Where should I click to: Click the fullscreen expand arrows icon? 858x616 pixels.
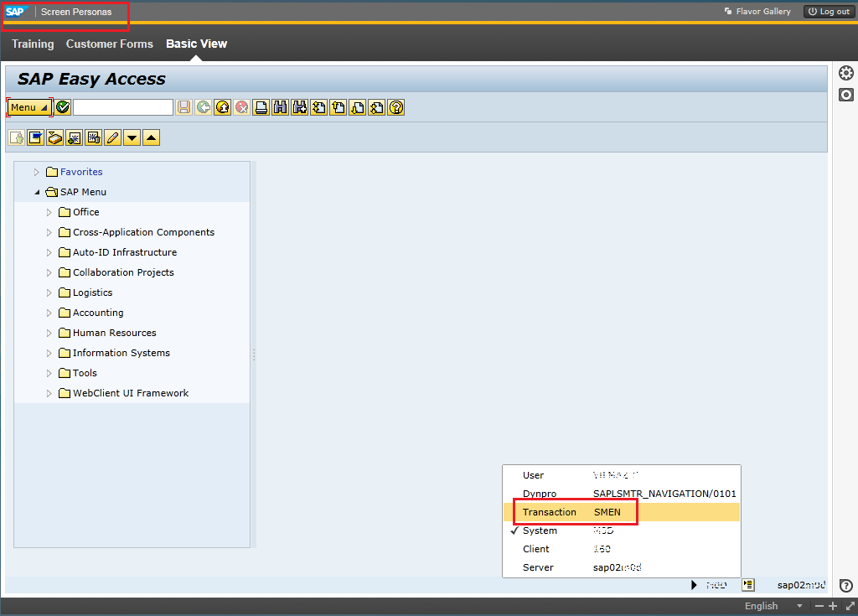coord(850,606)
